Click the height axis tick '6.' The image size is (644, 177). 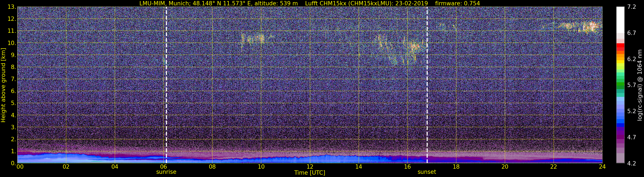(x=13, y=91)
